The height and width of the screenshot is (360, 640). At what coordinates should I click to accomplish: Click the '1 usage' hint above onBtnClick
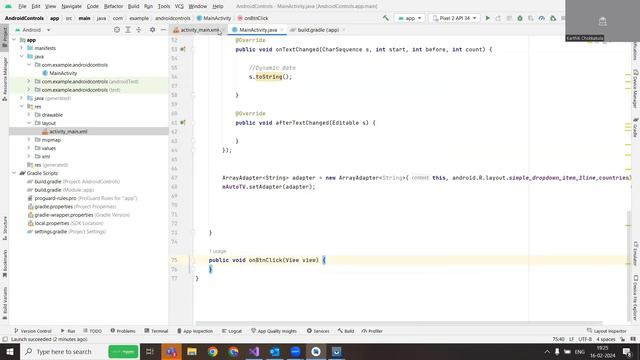(x=217, y=251)
